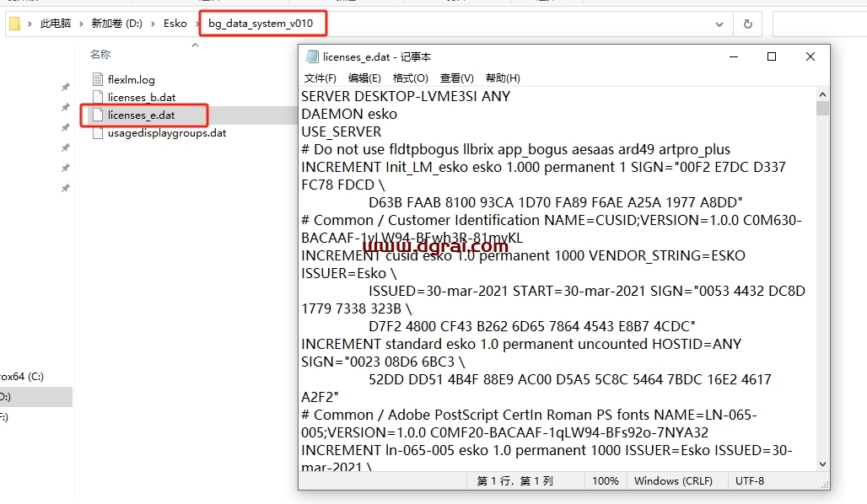
Task: Click the "第 1 行，第 1 列" status entry
Action: [514, 480]
